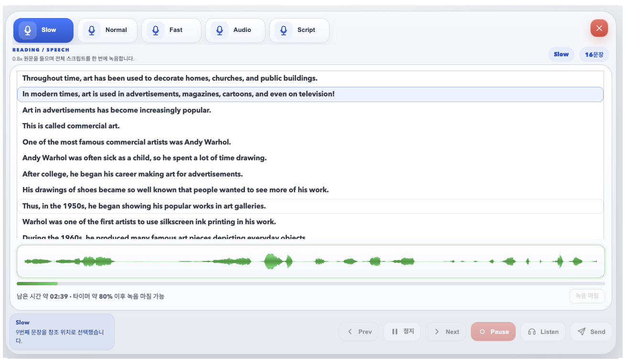Send the recording
This screenshot has height=364, width=626.
[591, 332]
